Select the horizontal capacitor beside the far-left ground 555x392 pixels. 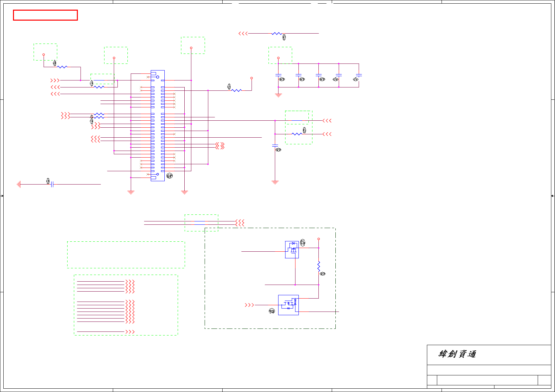pyautogui.click(x=52, y=184)
